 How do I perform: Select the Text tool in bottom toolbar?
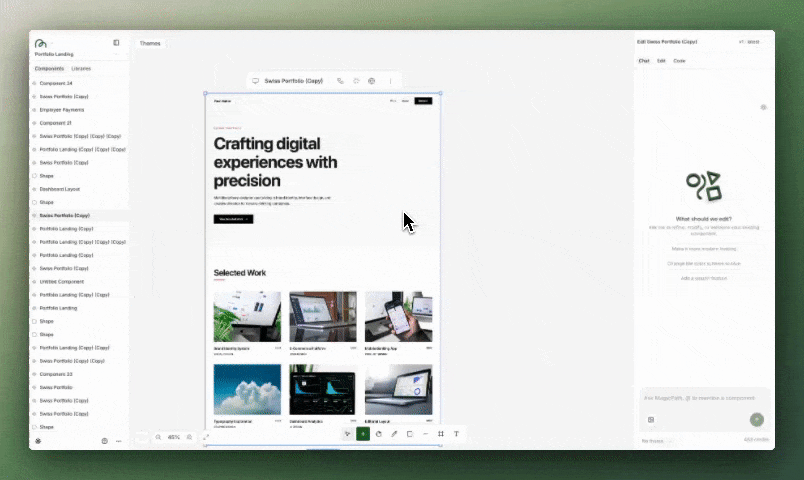point(456,434)
